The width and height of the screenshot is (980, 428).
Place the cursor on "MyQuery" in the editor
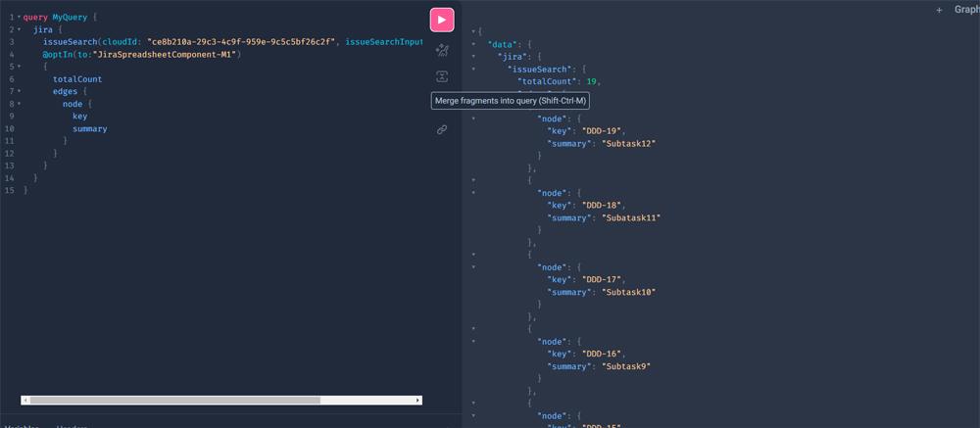pos(70,18)
